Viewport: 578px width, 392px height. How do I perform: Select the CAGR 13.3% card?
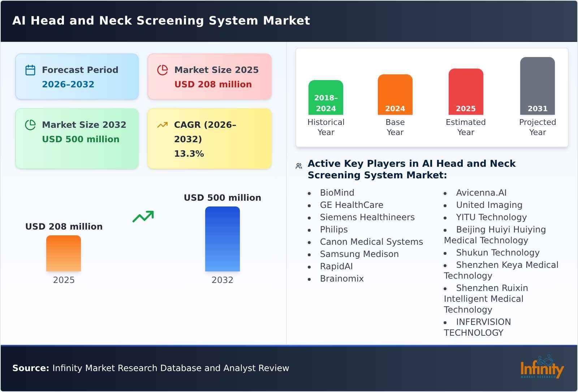[210, 139]
